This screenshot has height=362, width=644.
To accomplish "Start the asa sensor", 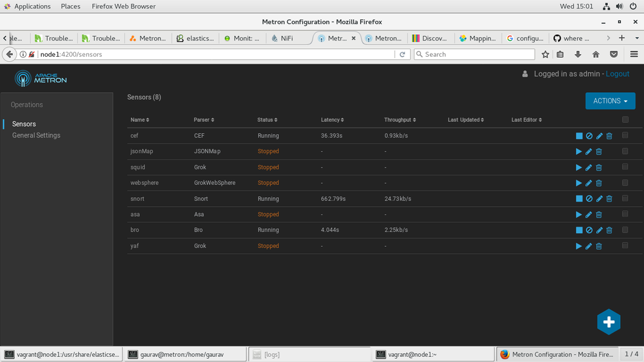I will [579, 214].
